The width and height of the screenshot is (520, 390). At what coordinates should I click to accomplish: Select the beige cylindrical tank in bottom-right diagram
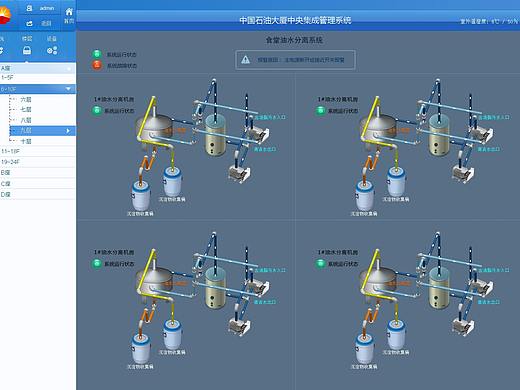point(439,288)
